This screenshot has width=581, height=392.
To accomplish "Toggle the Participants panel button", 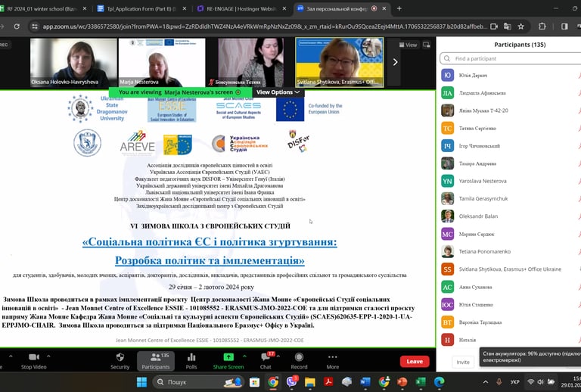I will coord(156,361).
